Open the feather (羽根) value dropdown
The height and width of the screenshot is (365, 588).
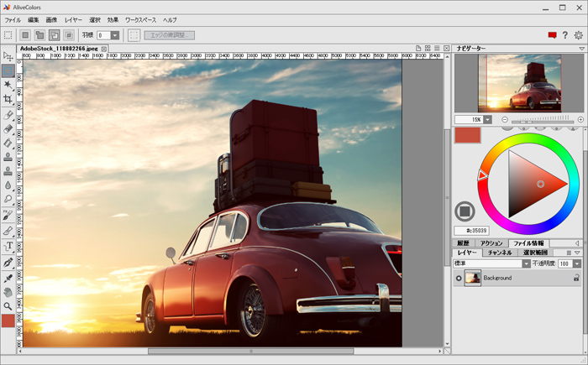point(115,35)
